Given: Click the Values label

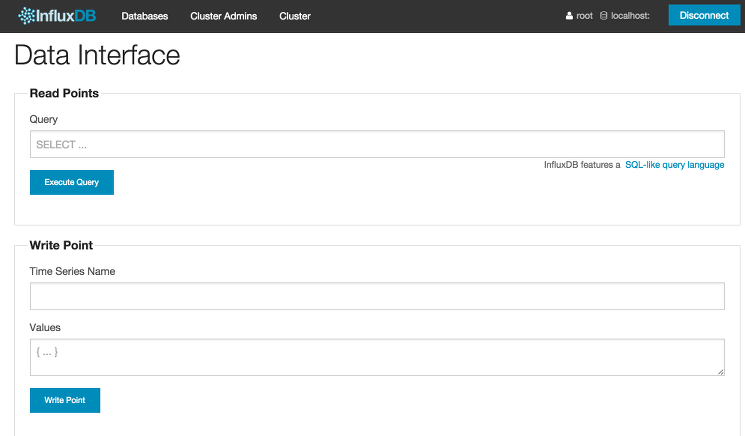Looking at the screenshot, I should (x=45, y=327).
